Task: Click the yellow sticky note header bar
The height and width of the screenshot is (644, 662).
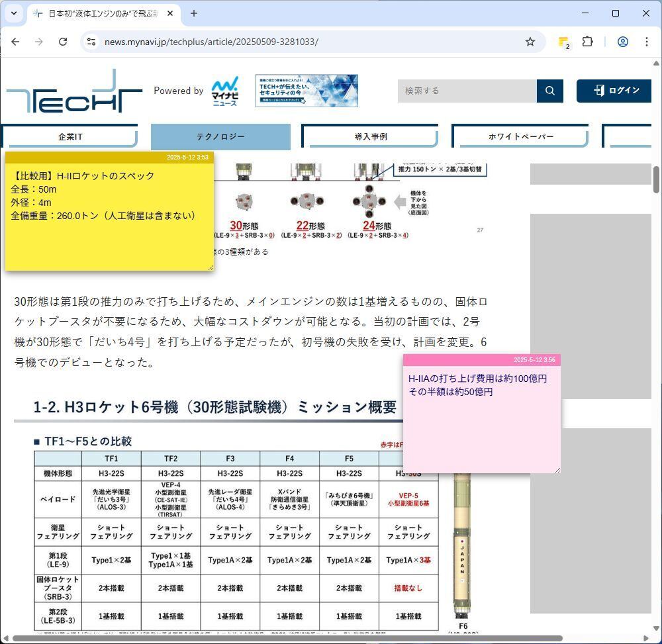Action: [x=109, y=158]
